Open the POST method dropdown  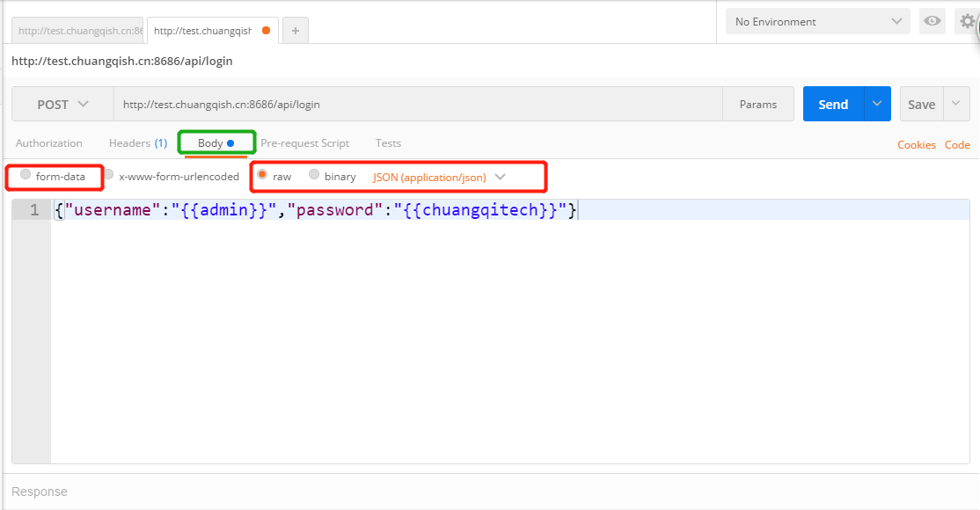pyautogui.click(x=62, y=105)
